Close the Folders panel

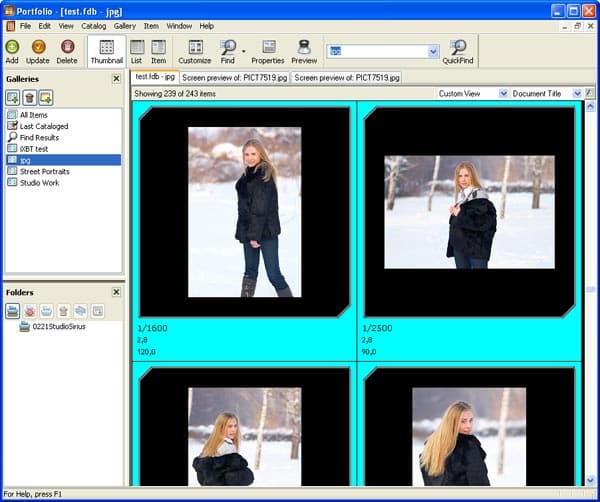116,292
